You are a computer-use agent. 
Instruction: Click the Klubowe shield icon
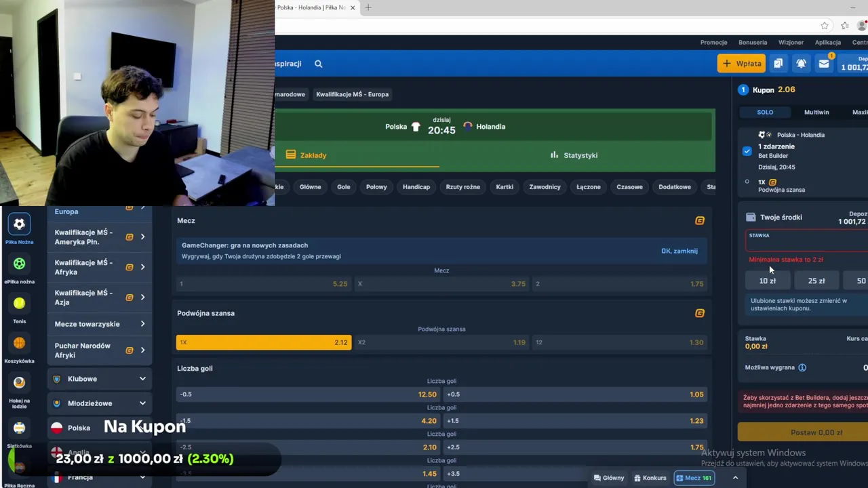pyautogui.click(x=57, y=379)
